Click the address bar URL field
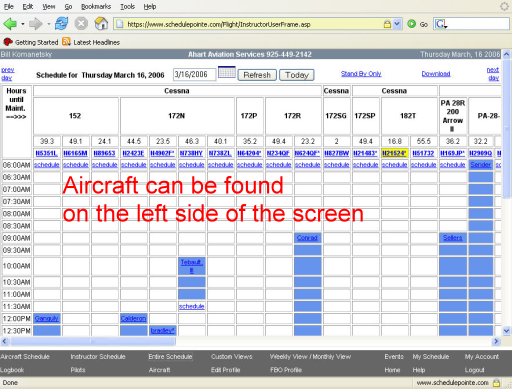This screenshot has height=389, width=512. 253,24
